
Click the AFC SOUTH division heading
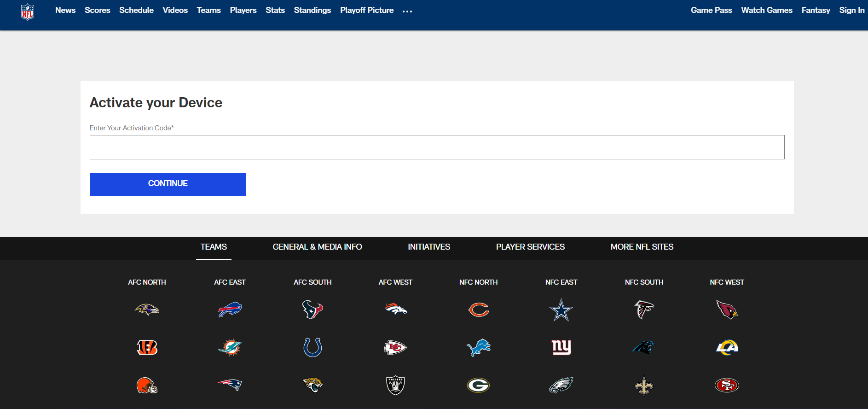click(312, 282)
